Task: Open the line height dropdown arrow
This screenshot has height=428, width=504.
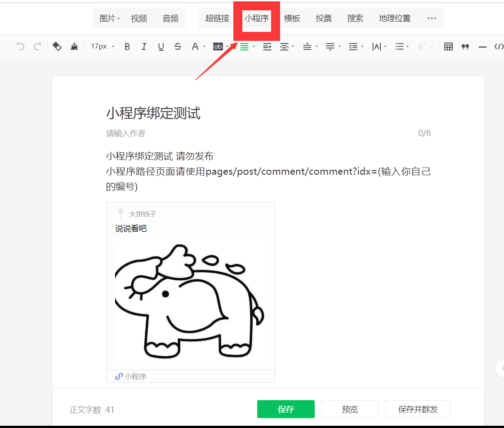Action: [362, 47]
